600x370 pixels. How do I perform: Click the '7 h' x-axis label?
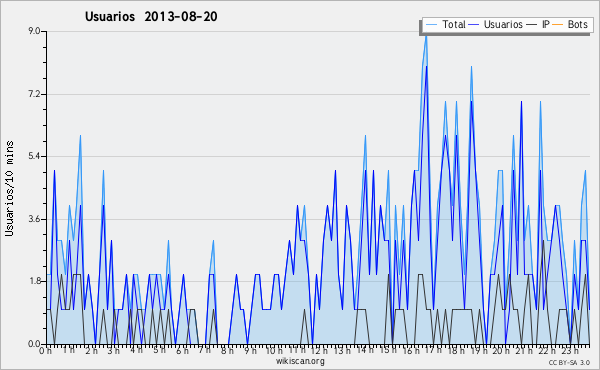click(205, 350)
